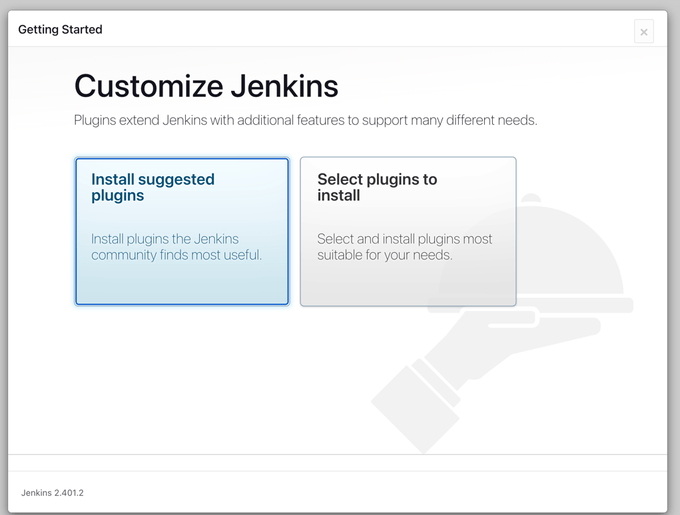Click the Getting Started title text
The width and height of the screenshot is (680, 515).
tap(60, 29)
